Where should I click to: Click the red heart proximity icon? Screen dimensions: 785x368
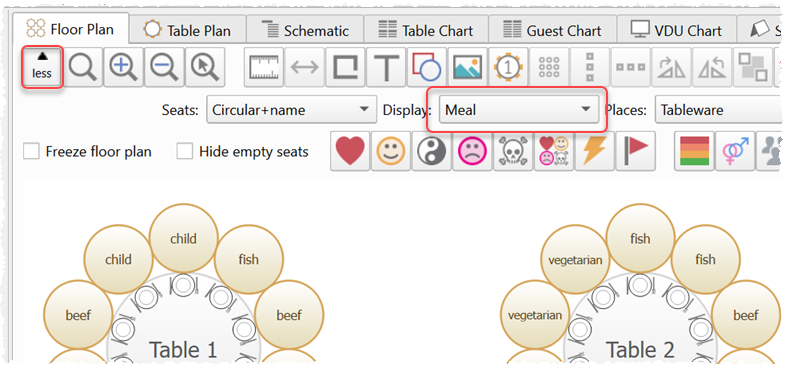[350, 151]
